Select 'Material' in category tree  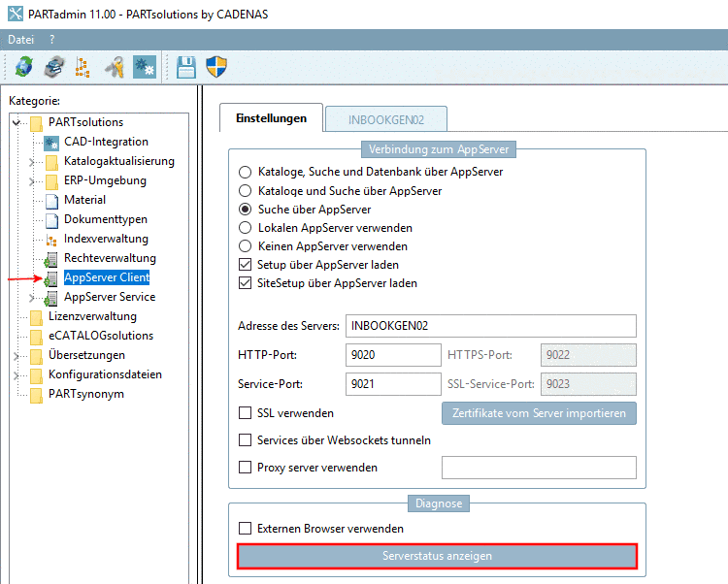tap(85, 200)
